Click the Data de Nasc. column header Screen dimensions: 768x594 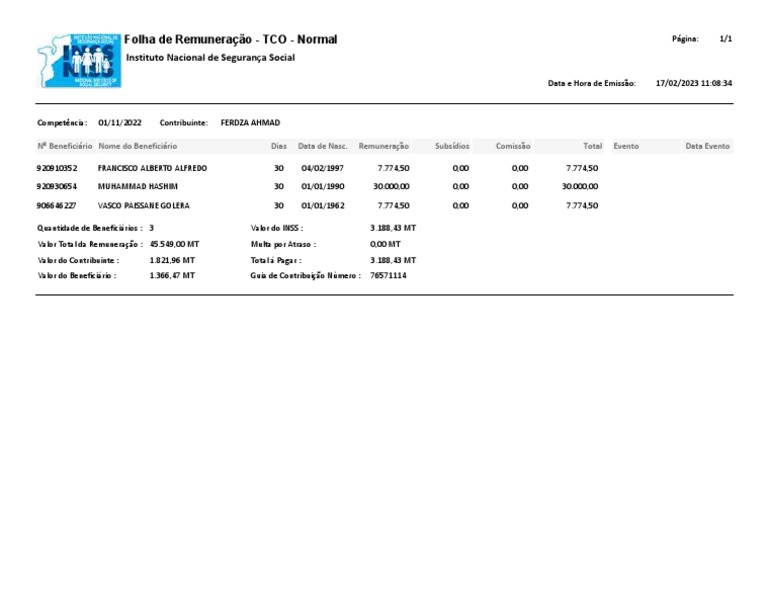[x=322, y=146]
